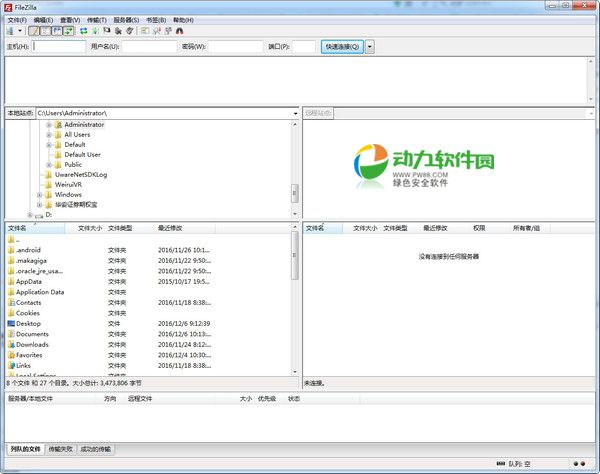Refresh the file and folder lists
This screenshot has height=474, width=600.
coord(83,31)
